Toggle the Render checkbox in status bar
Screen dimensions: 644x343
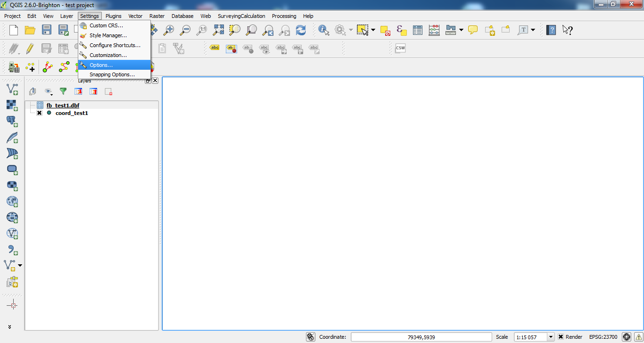point(561,337)
